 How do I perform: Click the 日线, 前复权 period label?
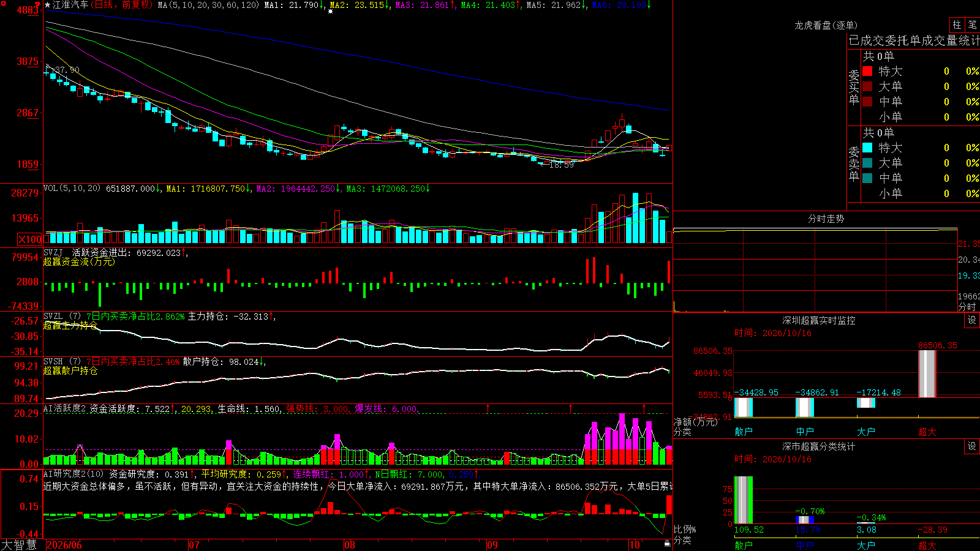tap(122, 5)
